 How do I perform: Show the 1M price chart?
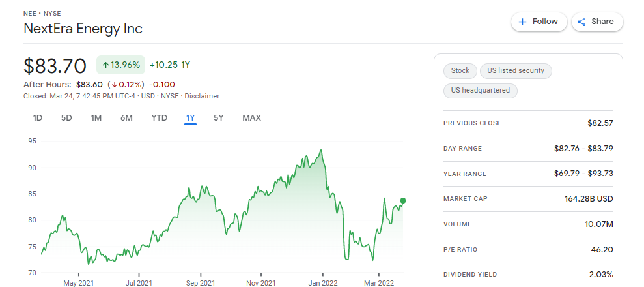pyautogui.click(x=96, y=118)
